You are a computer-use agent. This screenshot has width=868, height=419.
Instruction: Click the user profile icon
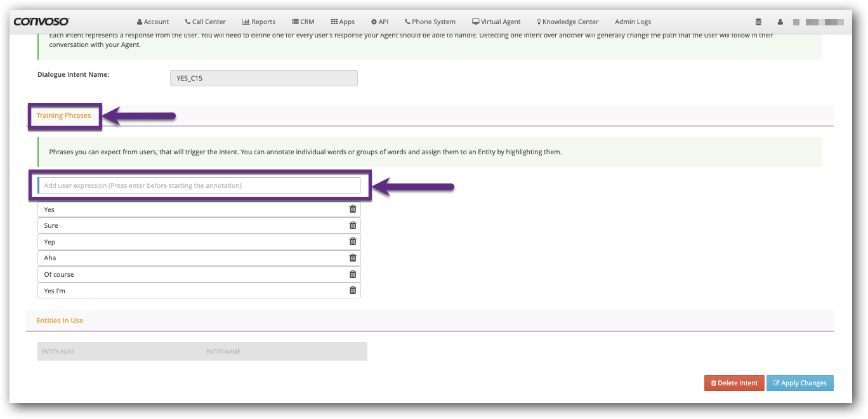(x=780, y=22)
